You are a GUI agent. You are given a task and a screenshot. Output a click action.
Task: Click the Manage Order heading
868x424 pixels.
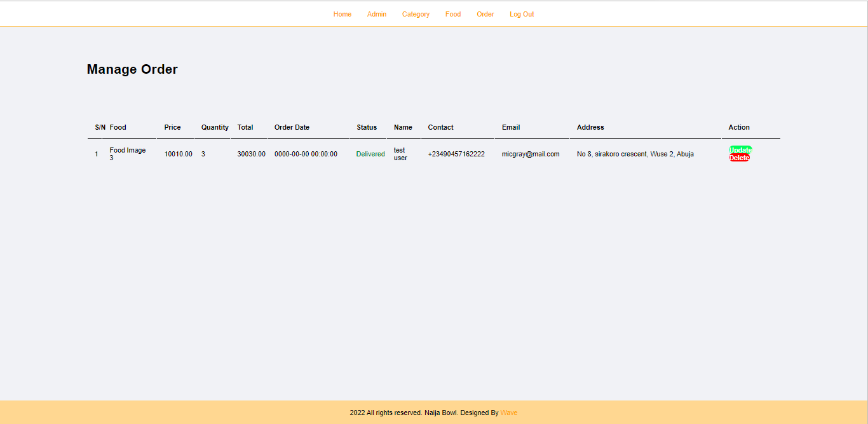[132, 69]
